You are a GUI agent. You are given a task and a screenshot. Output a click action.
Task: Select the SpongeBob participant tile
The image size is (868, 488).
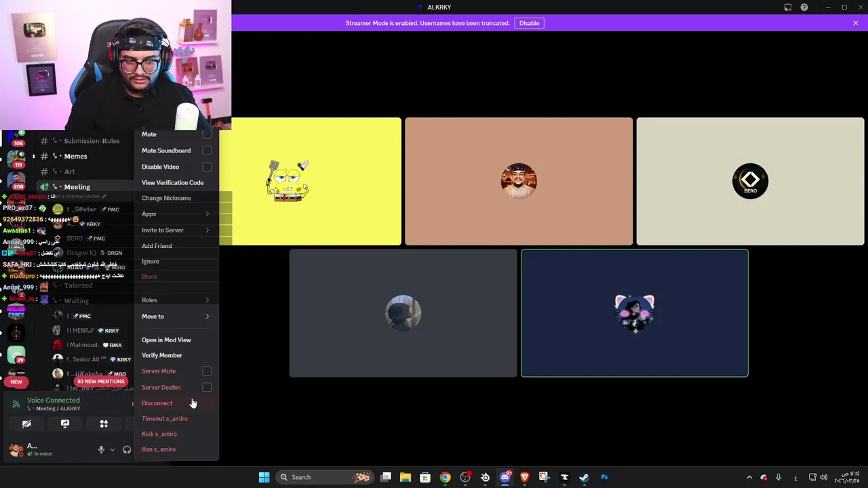[316, 181]
